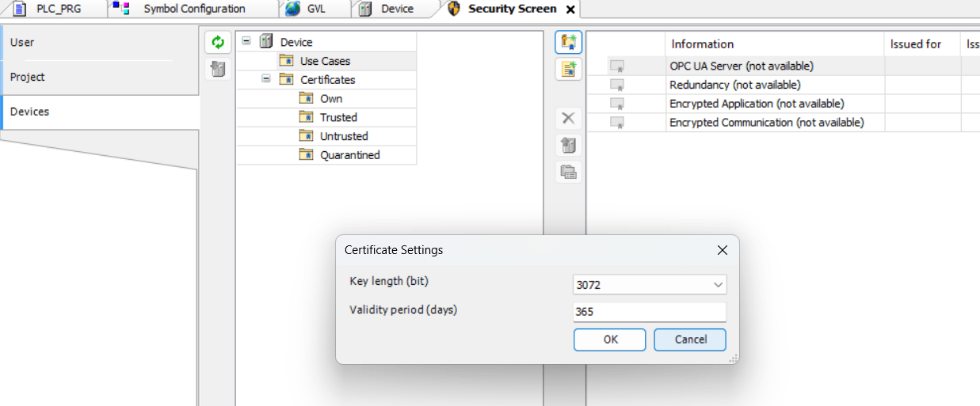Open the Project security section
This screenshot has height=406, width=980.
coord(99,78)
